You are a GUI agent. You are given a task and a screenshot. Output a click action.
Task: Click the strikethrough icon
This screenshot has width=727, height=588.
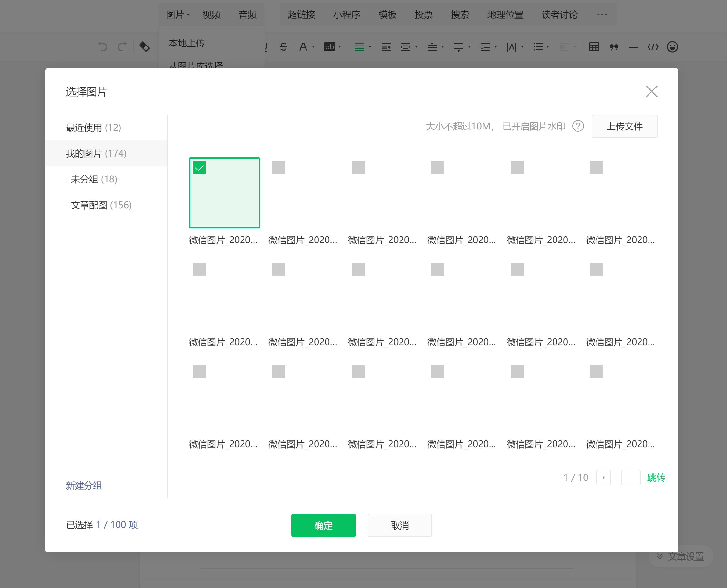coord(284,47)
